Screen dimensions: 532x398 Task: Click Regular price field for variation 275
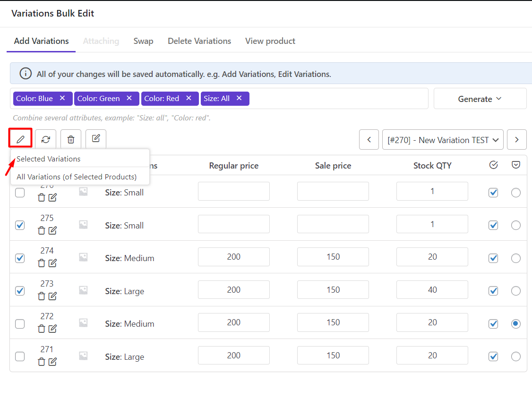point(233,224)
